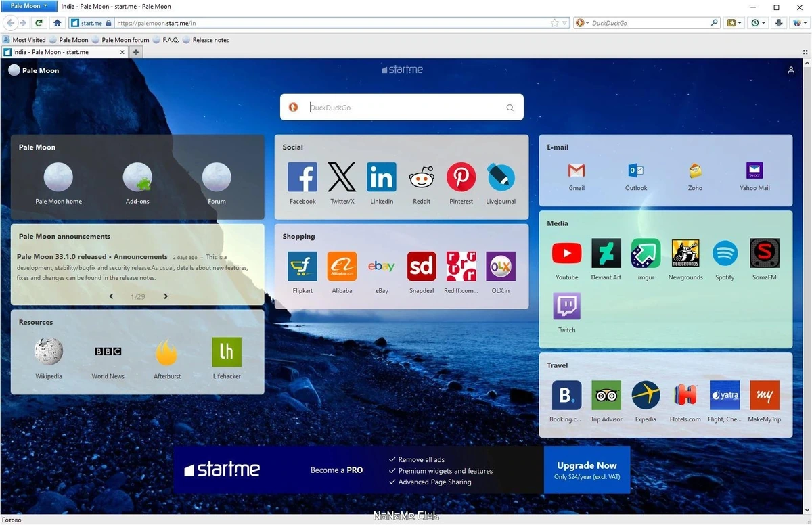Open the SomaFM icon
812x525 pixels.
point(765,253)
